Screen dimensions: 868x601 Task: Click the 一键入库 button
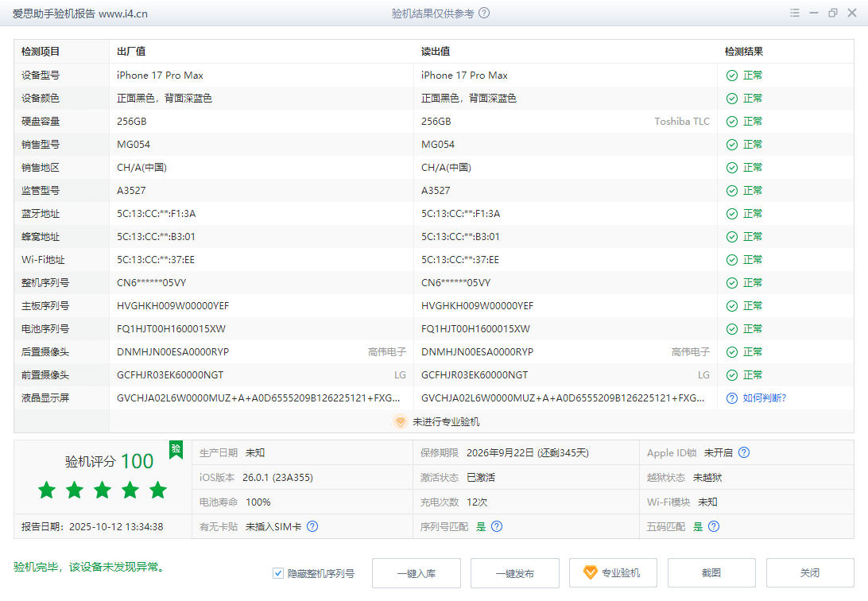pos(417,573)
